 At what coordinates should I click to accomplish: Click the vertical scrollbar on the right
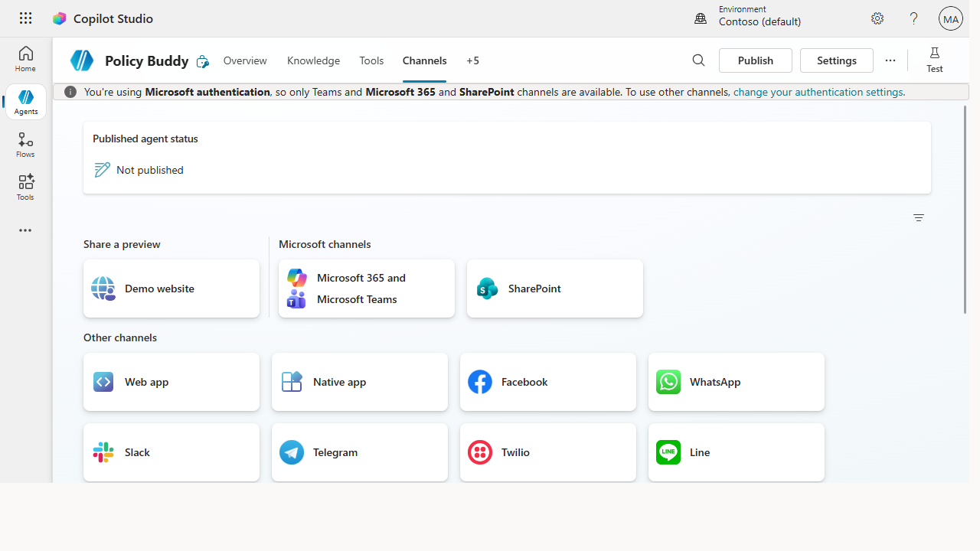point(965,209)
